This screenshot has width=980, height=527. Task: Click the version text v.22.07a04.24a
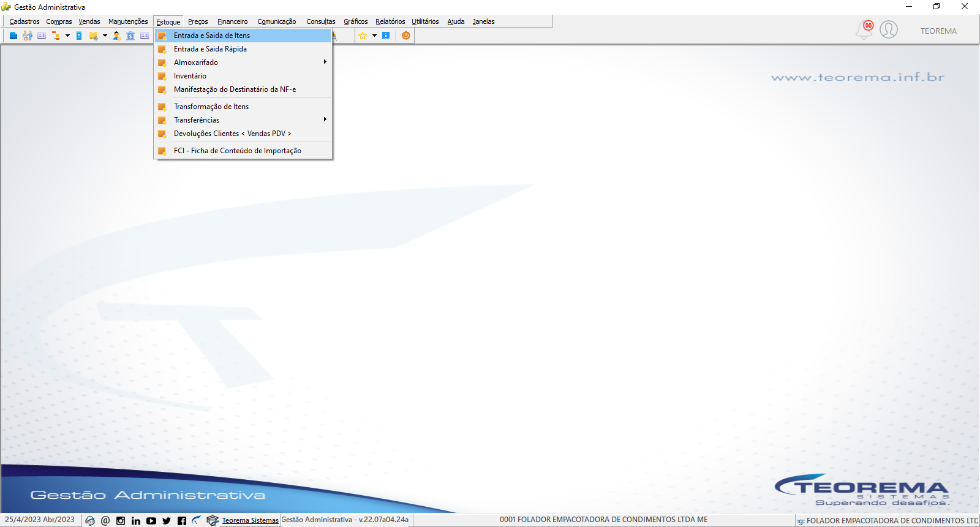point(383,520)
